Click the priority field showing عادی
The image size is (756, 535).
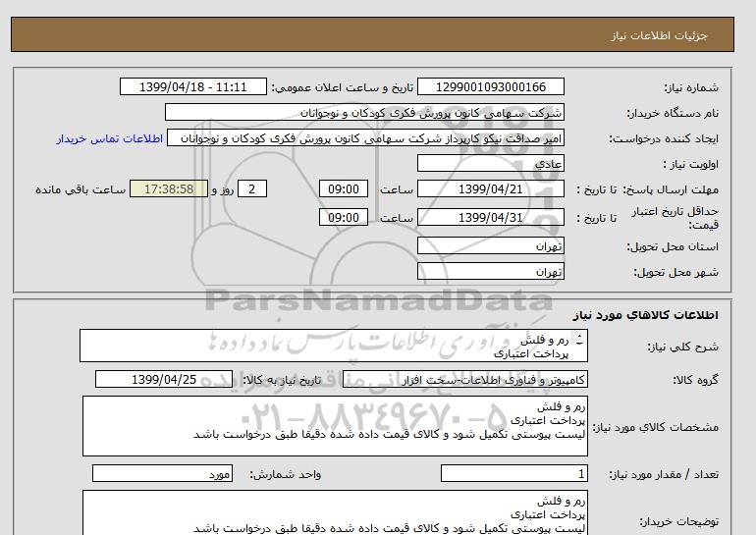click(490, 163)
